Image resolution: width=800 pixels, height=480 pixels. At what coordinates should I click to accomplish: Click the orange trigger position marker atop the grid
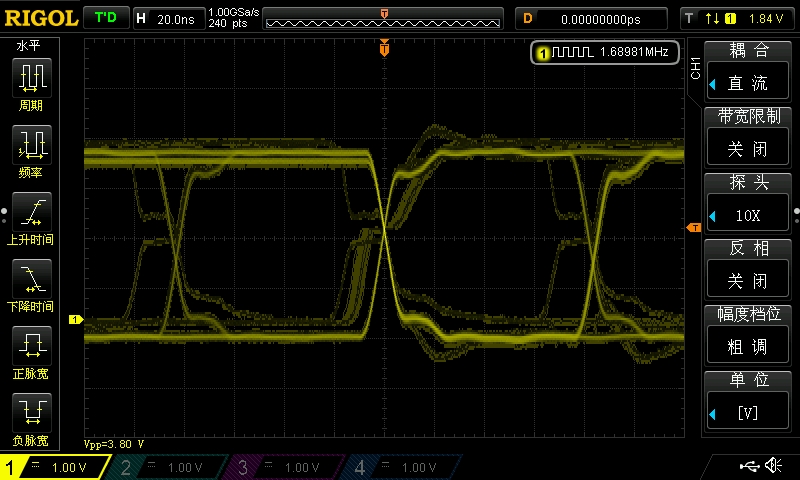click(384, 48)
